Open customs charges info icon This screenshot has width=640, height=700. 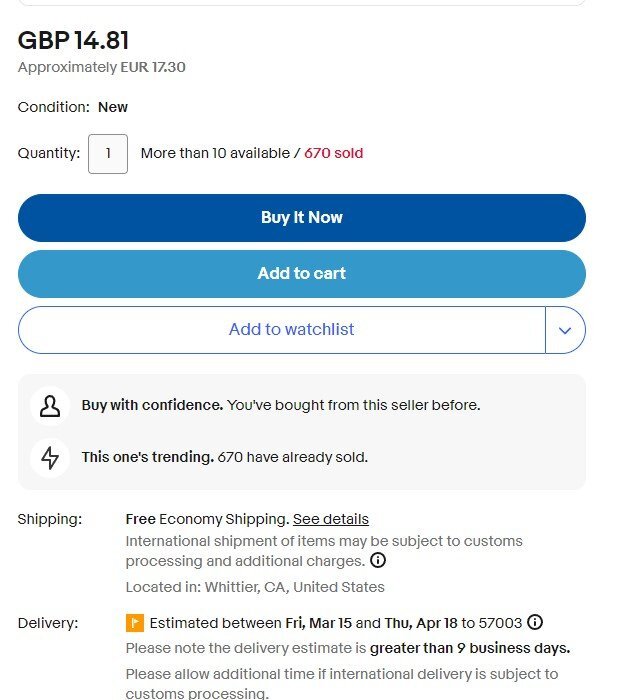378,560
